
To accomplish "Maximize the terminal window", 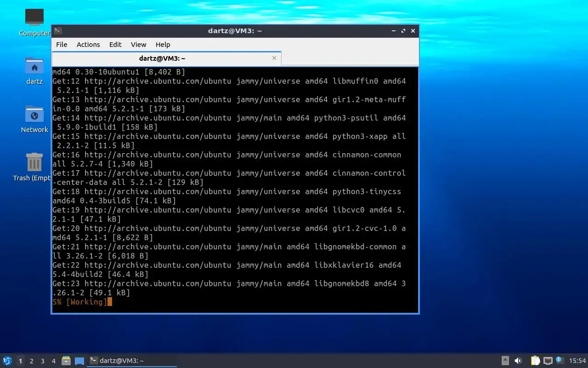I will pos(403,31).
